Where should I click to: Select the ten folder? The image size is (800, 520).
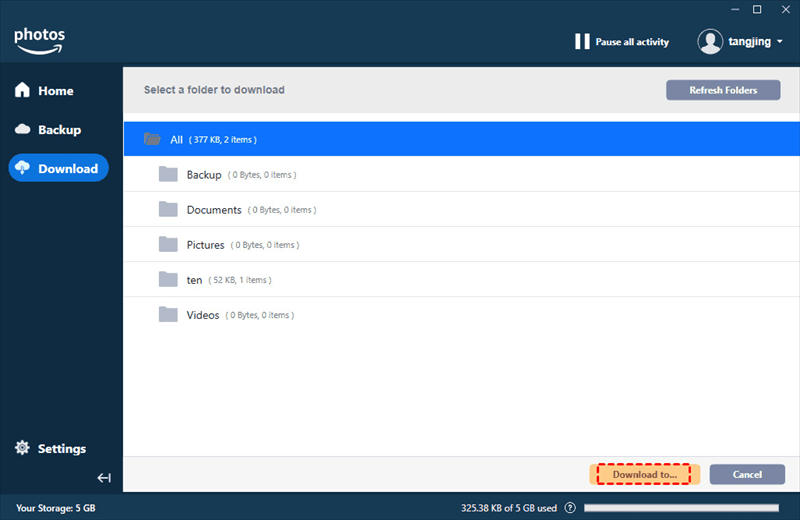pyautogui.click(x=461, y=280)
